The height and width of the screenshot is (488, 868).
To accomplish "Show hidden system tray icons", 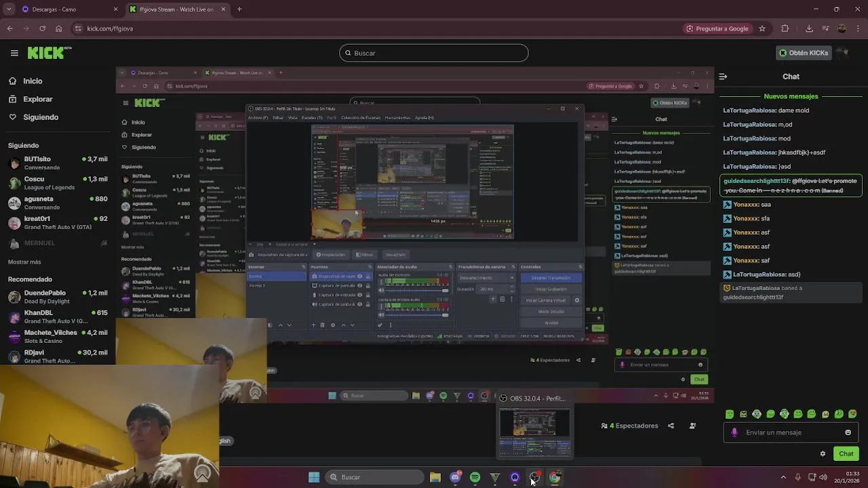I will coord(783,477).
